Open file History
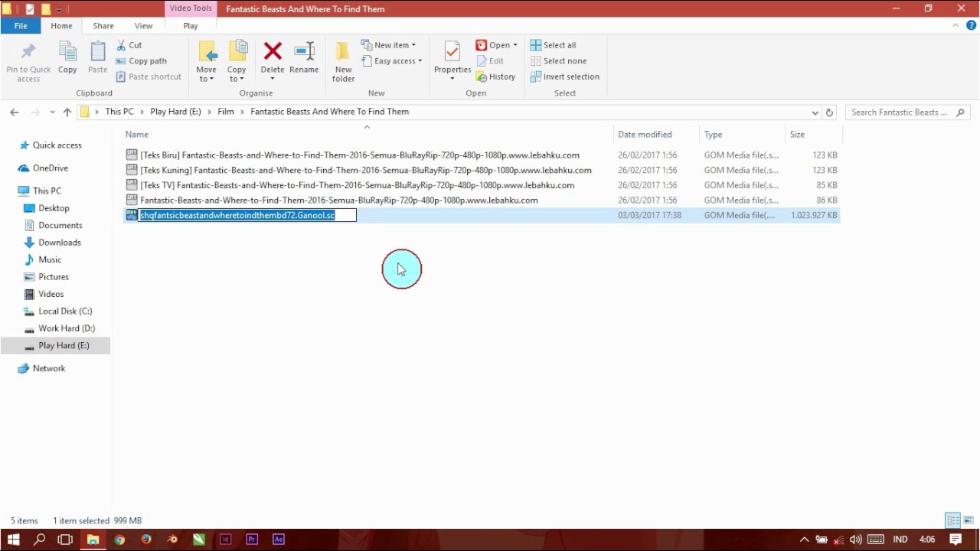 pyautogui.click(x=495, y=77)
